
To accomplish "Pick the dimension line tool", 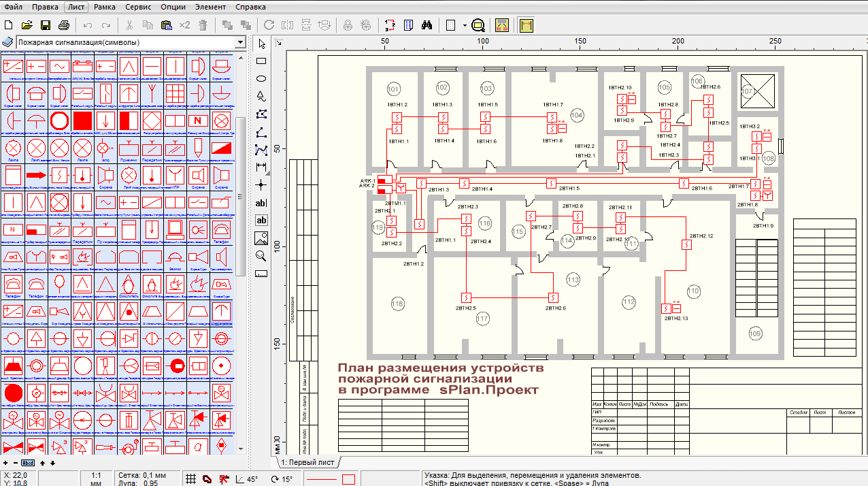I will tap(261, 167).
